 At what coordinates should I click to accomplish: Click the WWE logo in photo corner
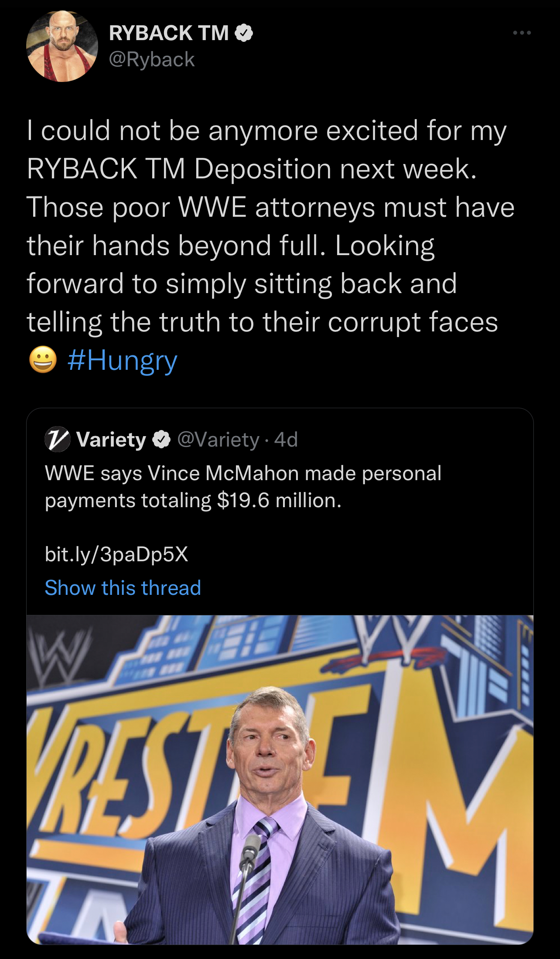point(63,659)
